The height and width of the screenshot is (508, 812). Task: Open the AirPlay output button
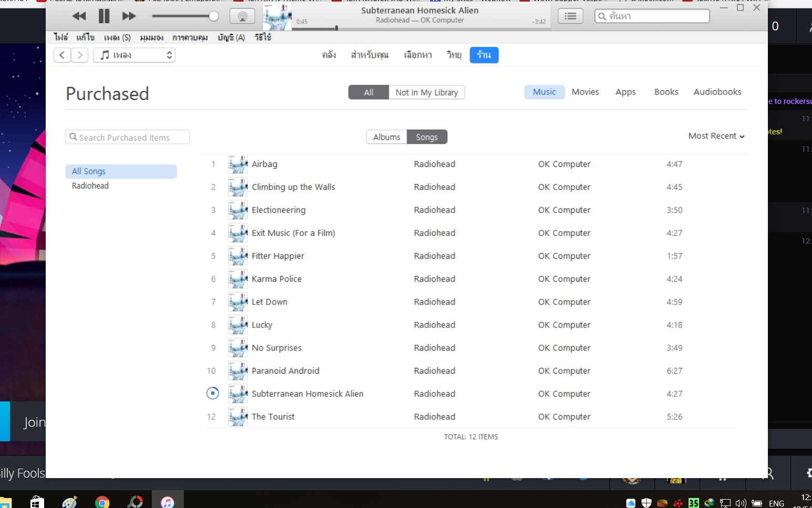[x=242, y=16]
